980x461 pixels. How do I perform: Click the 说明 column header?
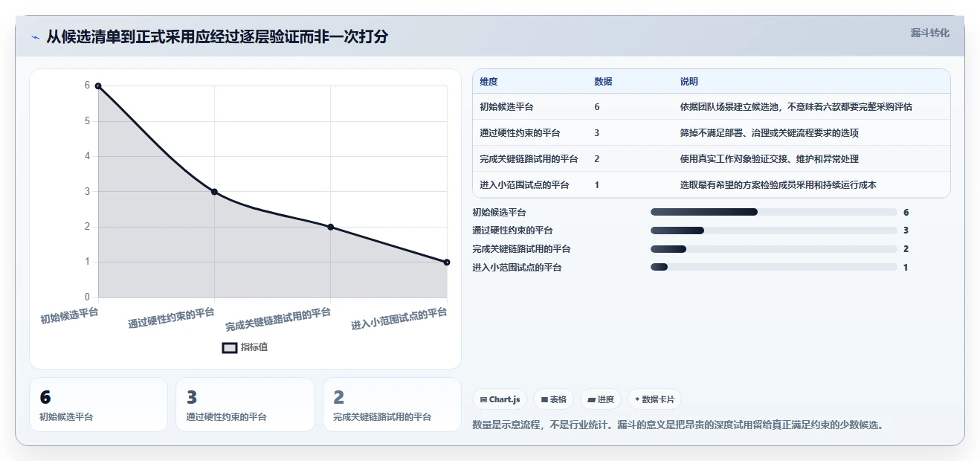(x=689, y=82)
